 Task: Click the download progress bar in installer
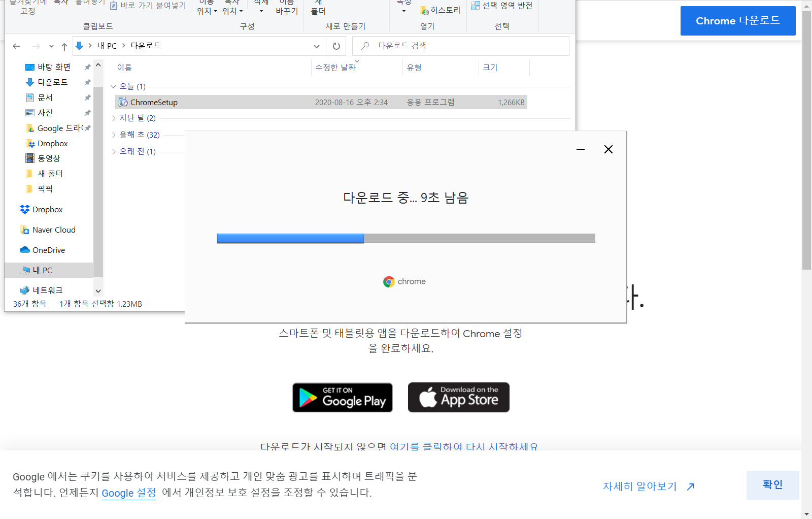(406, 238)
